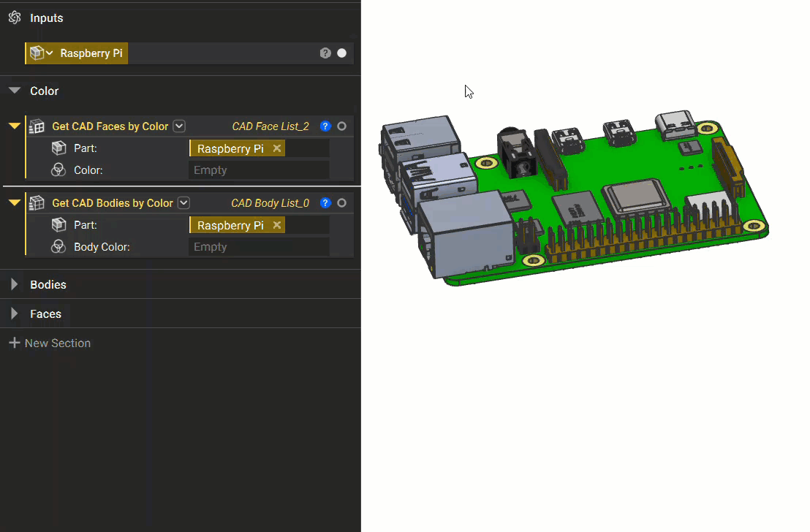
Task: Expand the Bodies section
Action: click(13, 284)
